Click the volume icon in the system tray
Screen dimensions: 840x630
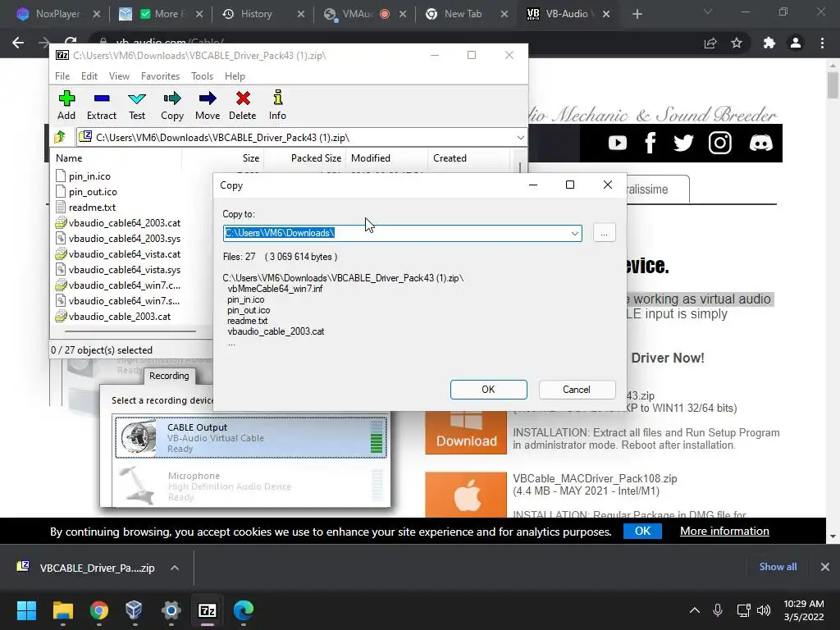(764, 610)
